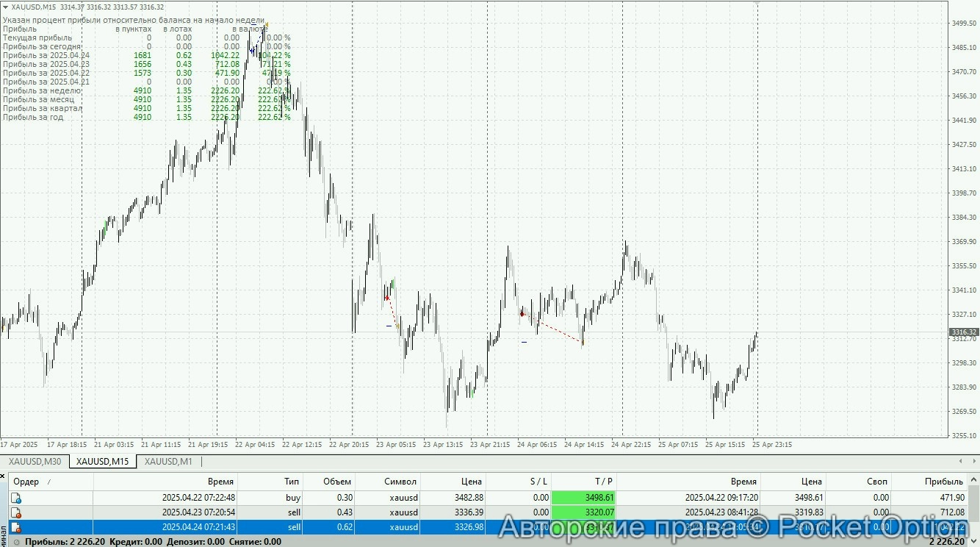Click the red sell entry arrow on 24 Apr
Viewport: 980px width, 547px height.
[522, 314]
